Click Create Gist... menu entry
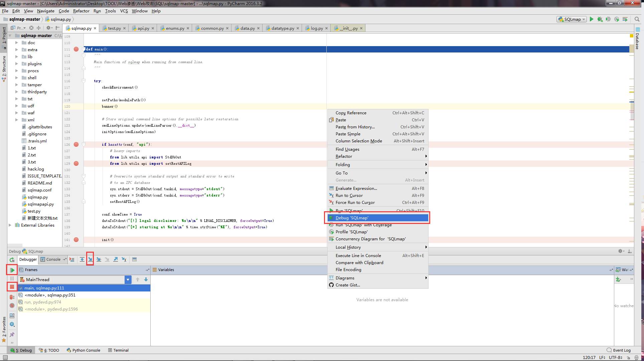This screenshot has height=361, width=644. pyautogui.click(x=378, y=285)
